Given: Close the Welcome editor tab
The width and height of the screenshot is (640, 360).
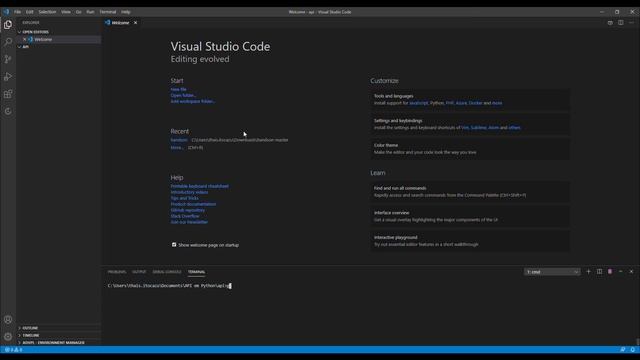Looking at the screenshot, I should 136,23.
